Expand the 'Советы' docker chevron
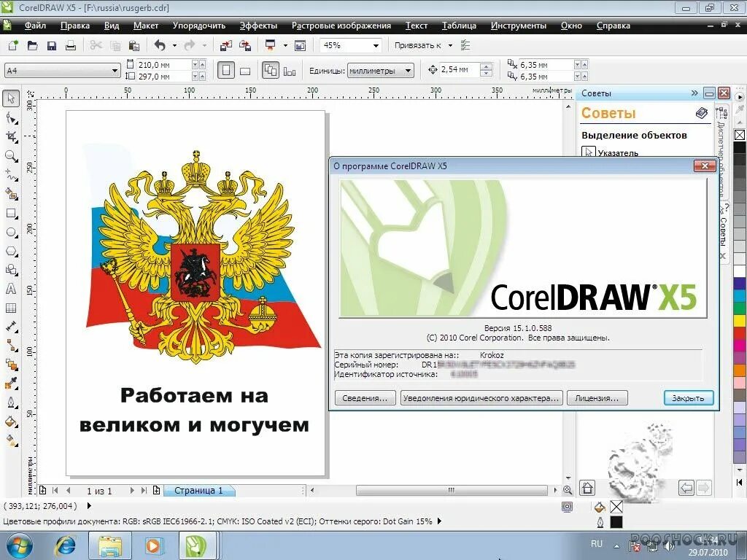Image resolution: width=747 pixels, height=560 pixels. pyautogui.click(x=694, y=93)
